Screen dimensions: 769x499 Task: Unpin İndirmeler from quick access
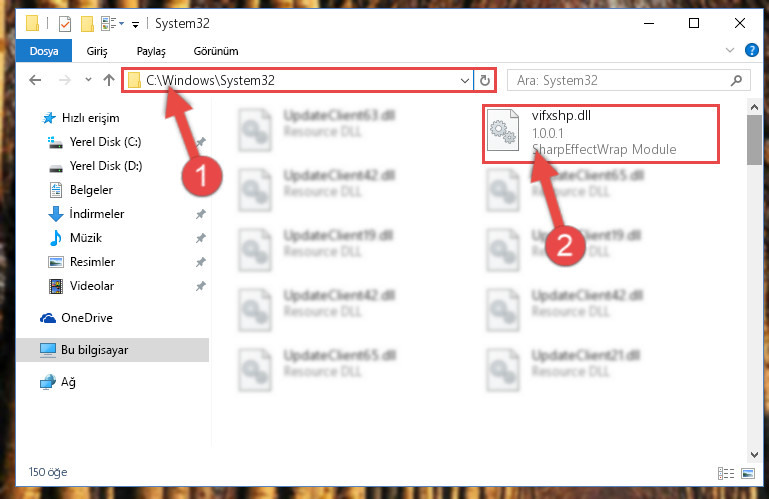pos(200,214)
